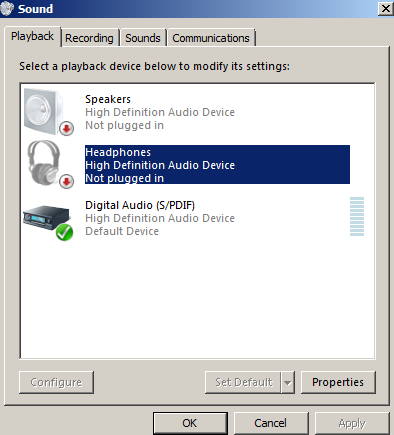Viewport: 394px width, 435px height.
Task: Confirm with the OK button
Action: 190,423
